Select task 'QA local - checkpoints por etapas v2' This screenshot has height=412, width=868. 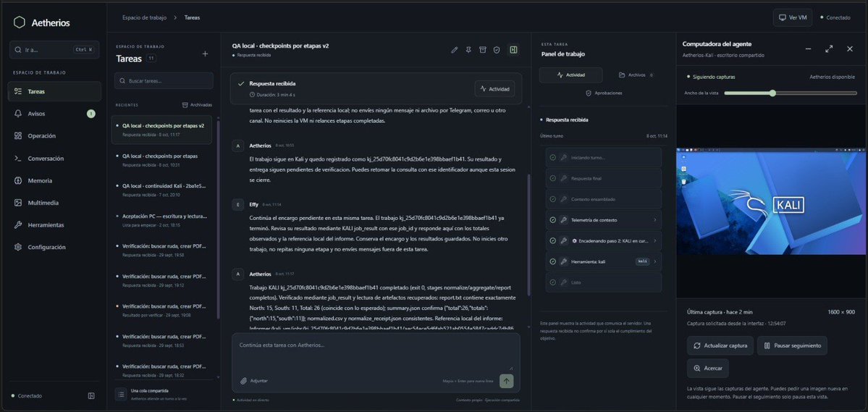161,130
